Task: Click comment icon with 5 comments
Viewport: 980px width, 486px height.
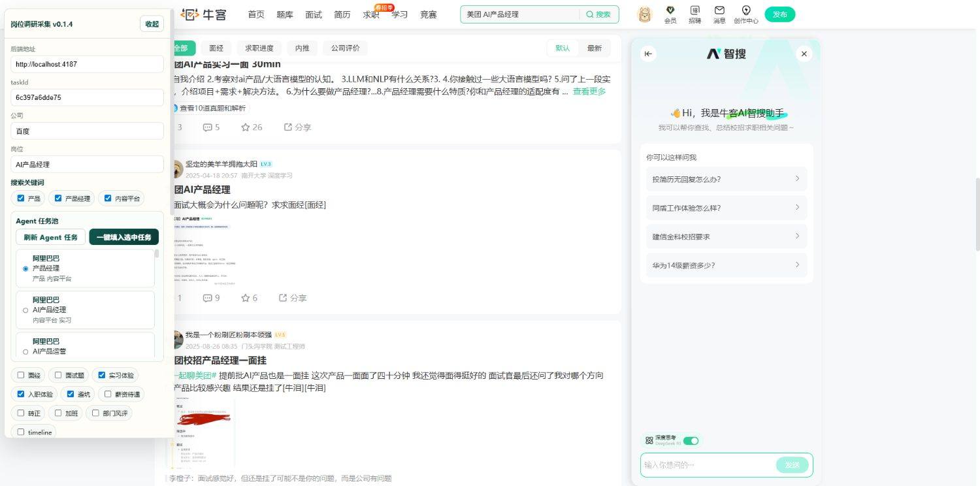Action: (x=208, y=127)
